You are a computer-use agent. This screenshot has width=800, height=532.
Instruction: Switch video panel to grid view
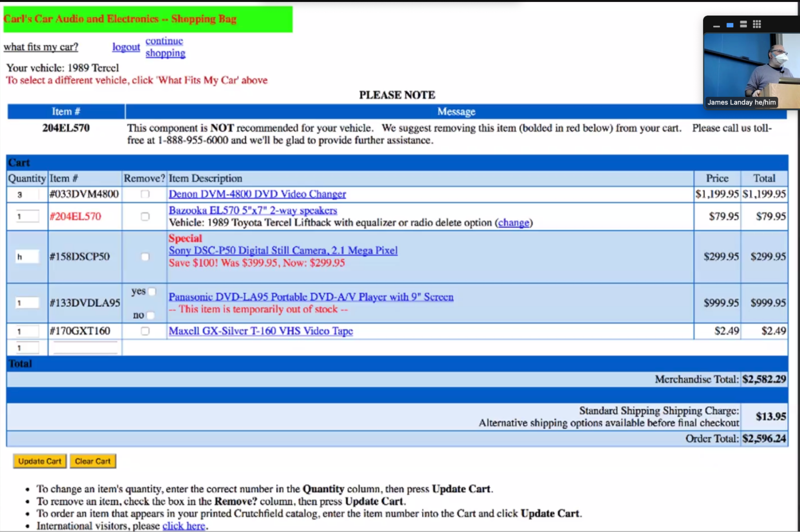tap(756, 25)
